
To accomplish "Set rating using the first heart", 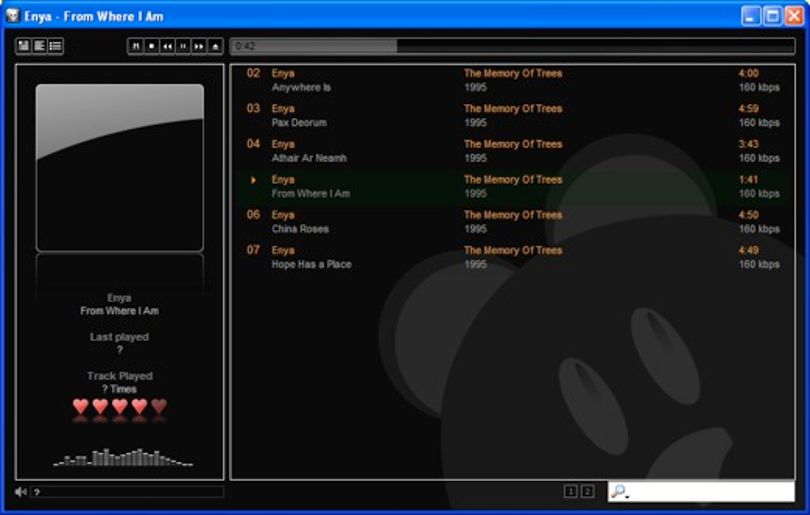I will pyautogui.click(x=81, y=406).
